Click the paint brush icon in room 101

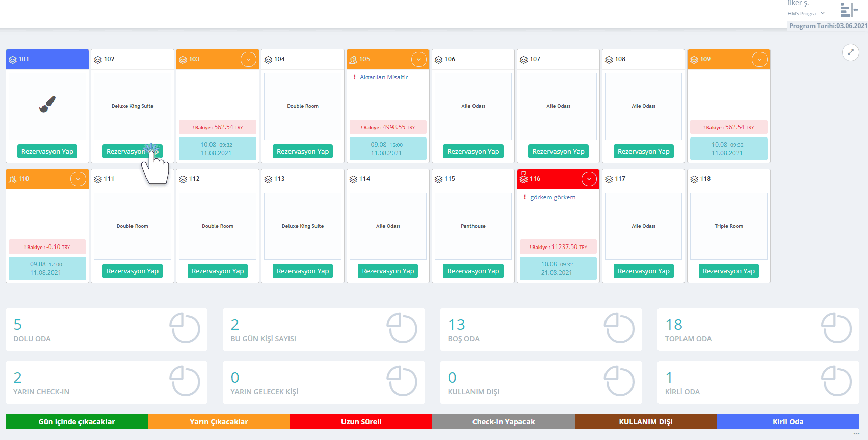[47, 104]
